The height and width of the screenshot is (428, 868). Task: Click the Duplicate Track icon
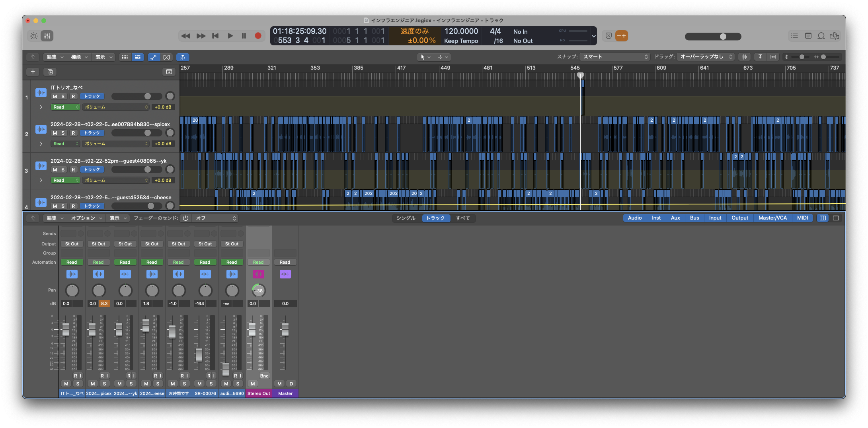coord(50,72)
